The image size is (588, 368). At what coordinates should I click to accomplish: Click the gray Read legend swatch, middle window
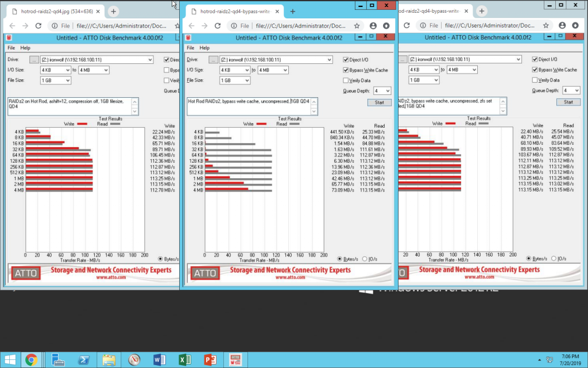click(294, 124)
